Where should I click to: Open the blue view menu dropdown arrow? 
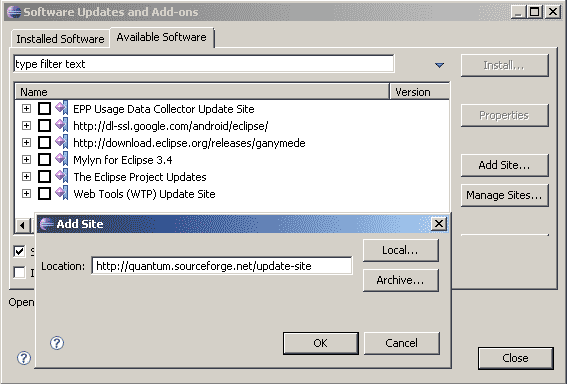click(x=439, y=65)
